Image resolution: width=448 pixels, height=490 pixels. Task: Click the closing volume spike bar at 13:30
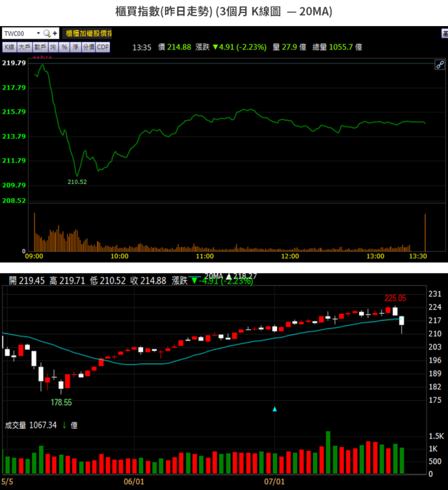click(x=425, y=232)
